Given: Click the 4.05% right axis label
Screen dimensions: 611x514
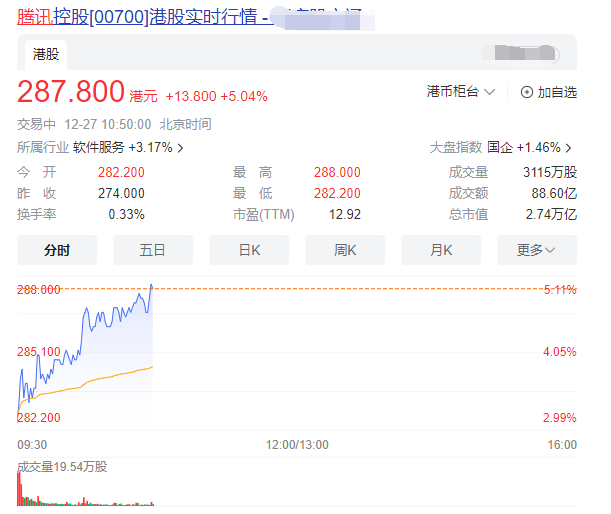Looking at the screenshot, I should pyautogui.click(x=560, y=352).
